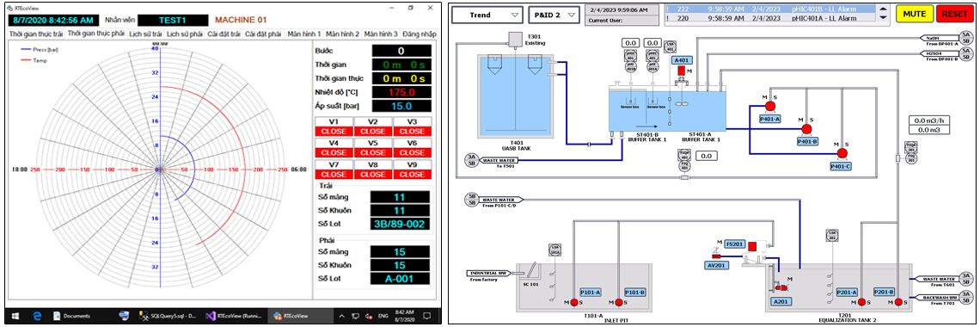980x327 pixels.
Task: Toggle valve V5 CLOSE status
Action: pyautogui.click(x=372, y=152)
